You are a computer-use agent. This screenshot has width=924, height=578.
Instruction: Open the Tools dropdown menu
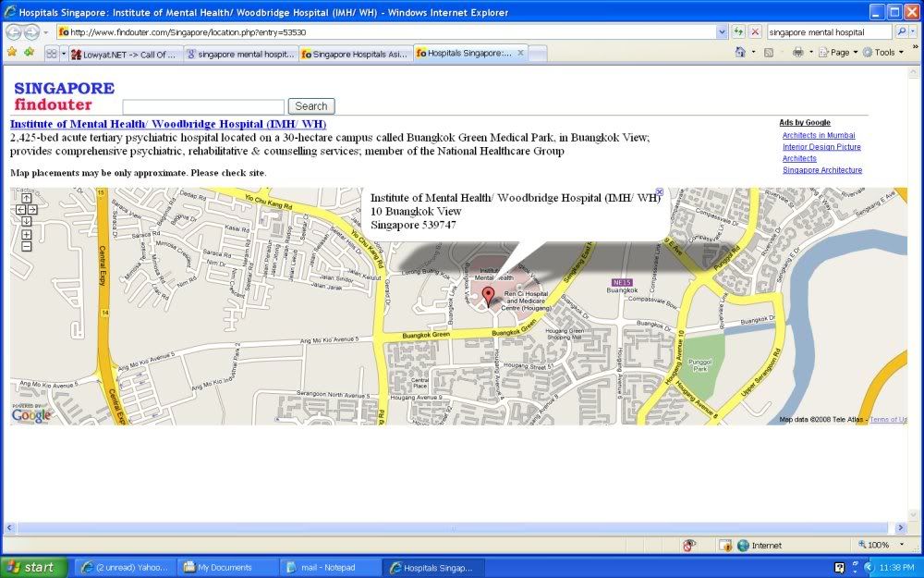[883, 53]
